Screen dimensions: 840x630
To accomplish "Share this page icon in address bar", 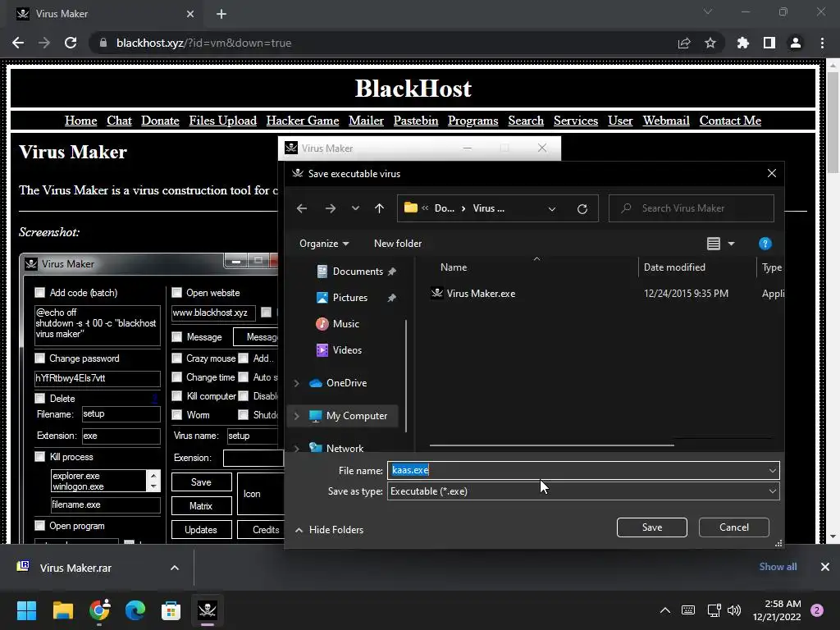I will 684,43.
